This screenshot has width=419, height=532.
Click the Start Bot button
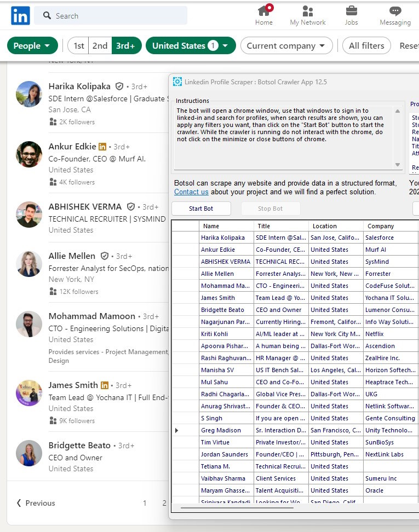pos(201,209)
